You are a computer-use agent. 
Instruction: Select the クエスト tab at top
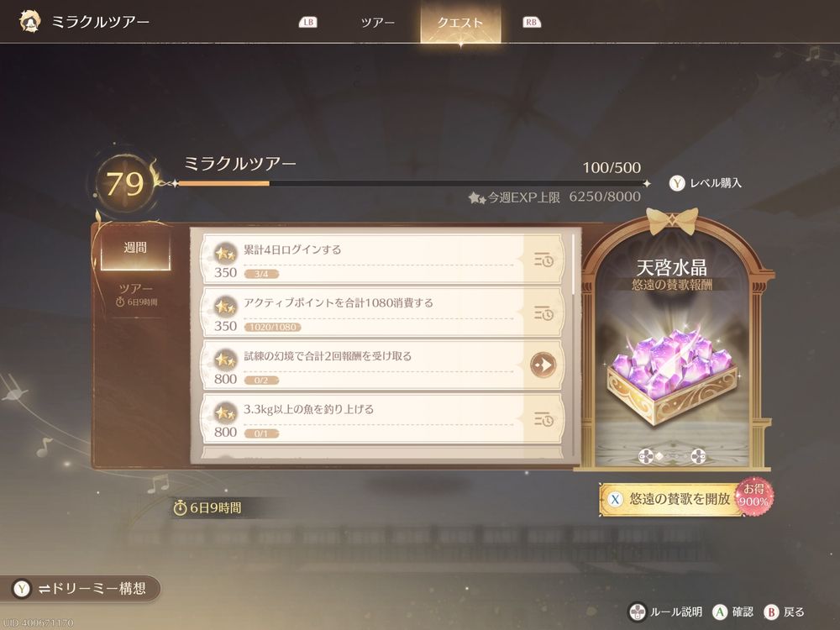pos(460,23)
